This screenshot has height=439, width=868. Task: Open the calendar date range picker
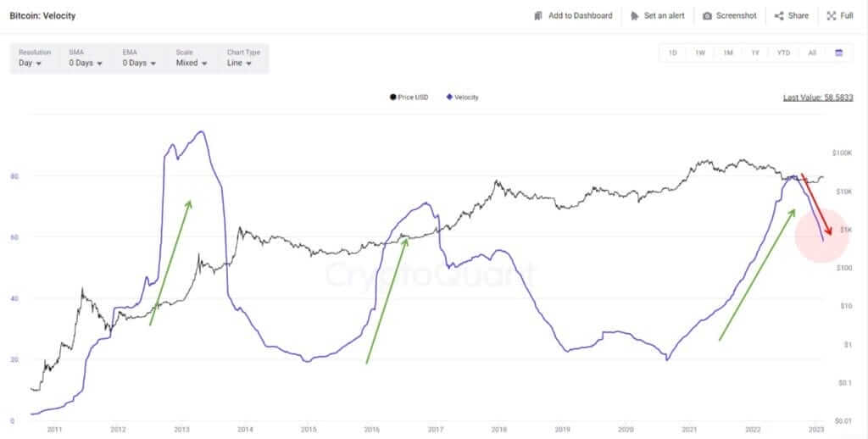[x=839, y=53]
